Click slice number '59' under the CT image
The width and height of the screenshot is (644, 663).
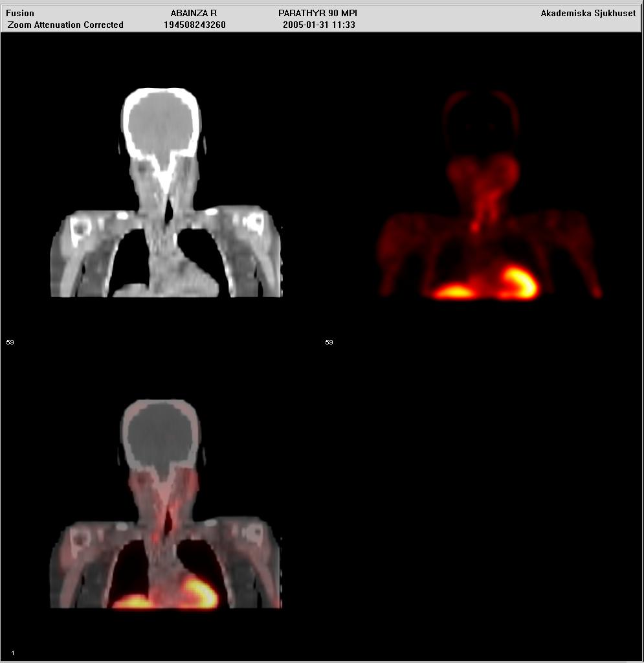click(10, 342)
